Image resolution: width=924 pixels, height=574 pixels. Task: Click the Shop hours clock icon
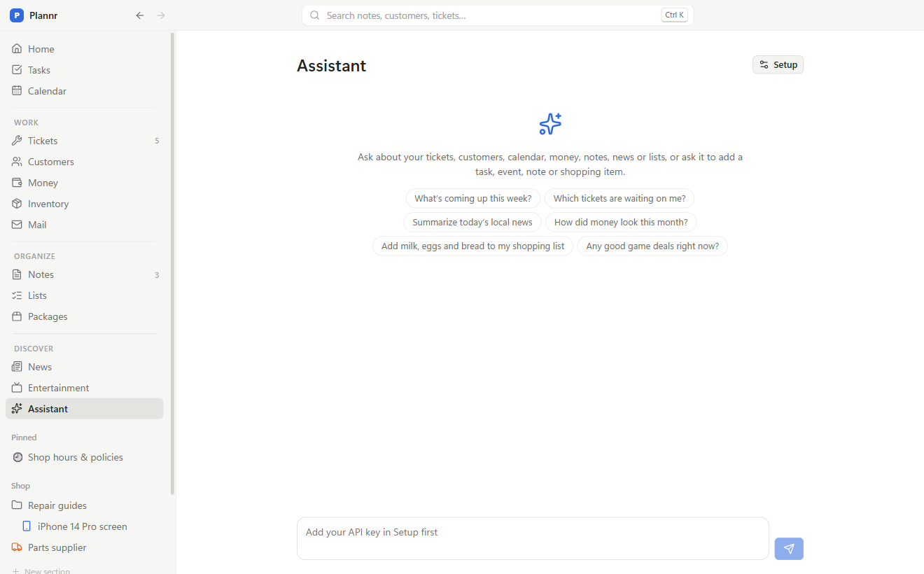[17, 457]
